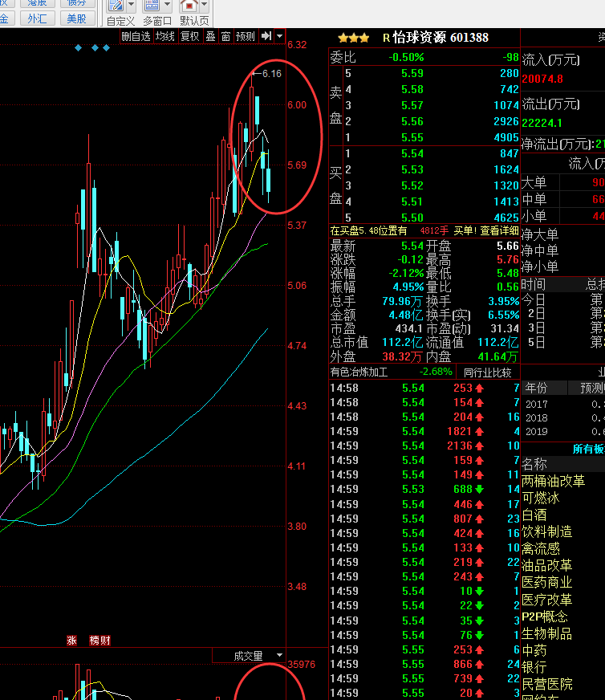The width and height of the screenshot is (605, 700).
Task: Click the 涨 marker on the chart
Action: pyautogui.click(x=72, y=641)
